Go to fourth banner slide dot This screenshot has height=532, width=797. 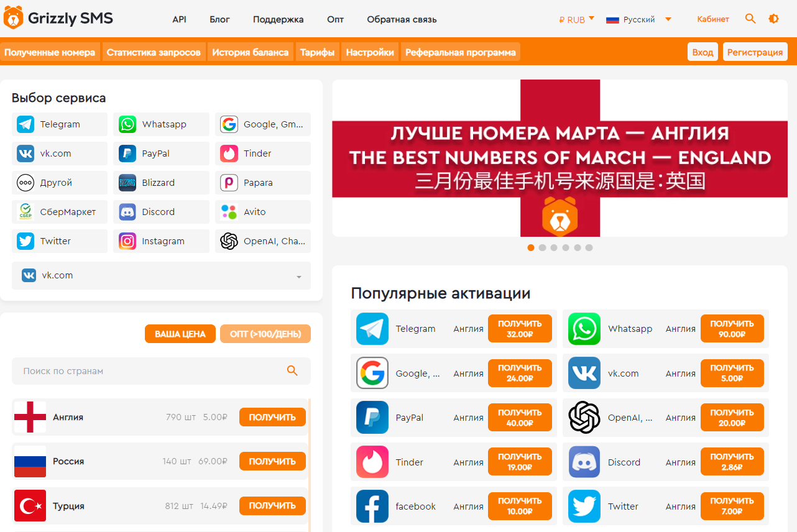coord(566,247)
